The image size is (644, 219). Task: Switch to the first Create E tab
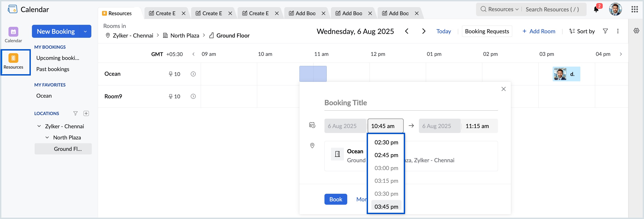pos(165,13)
